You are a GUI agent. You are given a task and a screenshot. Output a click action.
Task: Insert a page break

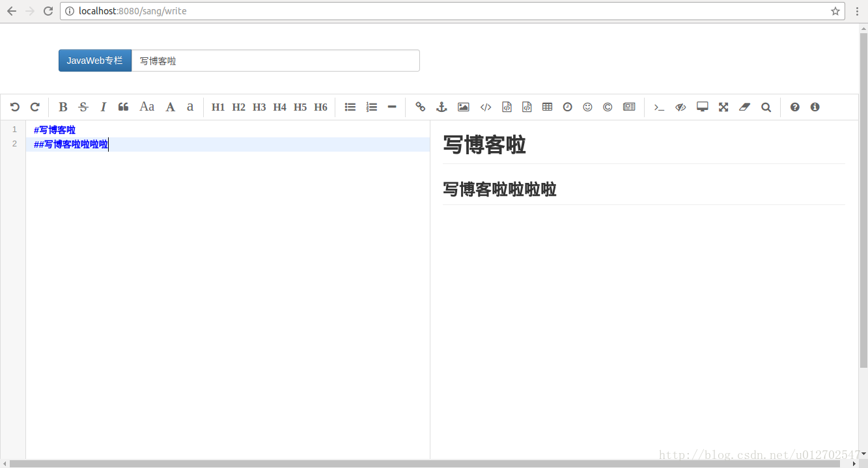tap(629, 107)
